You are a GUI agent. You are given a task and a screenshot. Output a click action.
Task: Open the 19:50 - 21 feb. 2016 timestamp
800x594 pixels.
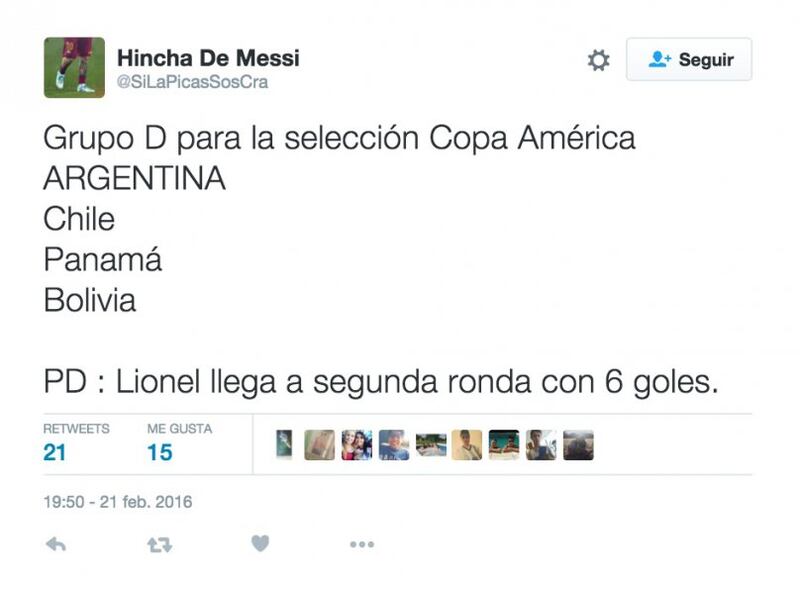[118, 502]
